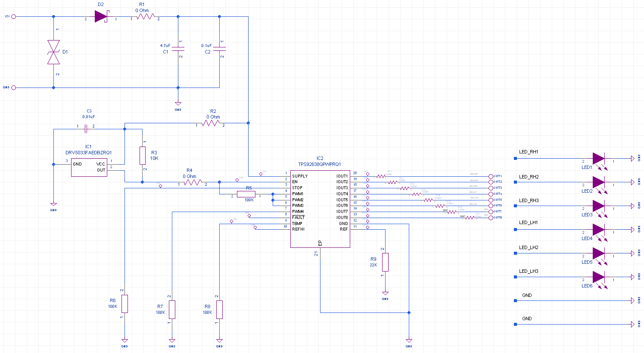This screenshot has width=644, height=353.
Task: Click the 12V input terminal circle
Action: tap(13, 16)
